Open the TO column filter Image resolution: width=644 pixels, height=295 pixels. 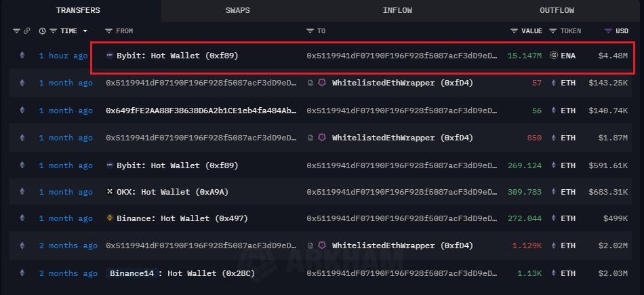[310, 31]
